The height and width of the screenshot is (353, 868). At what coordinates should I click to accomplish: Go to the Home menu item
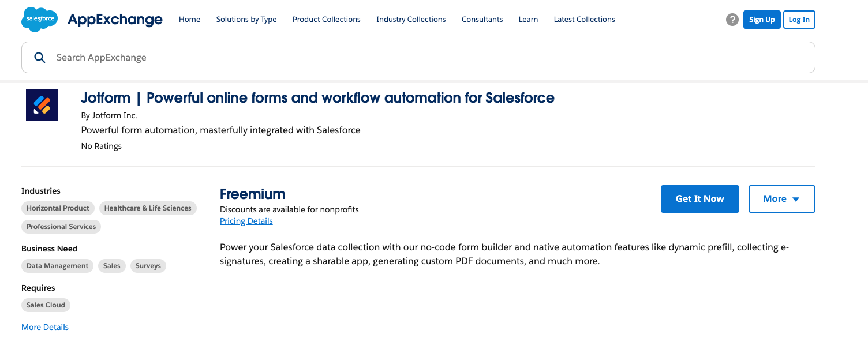(189, 20)
